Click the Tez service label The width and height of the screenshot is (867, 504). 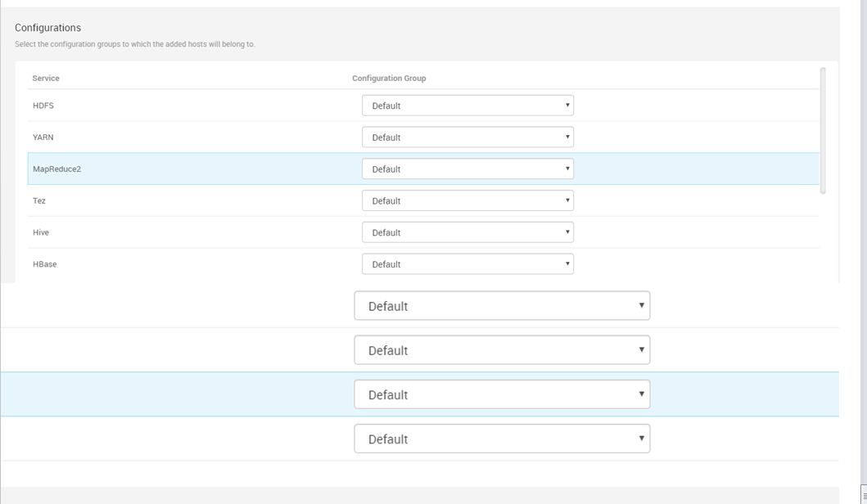tap(39, 200)
